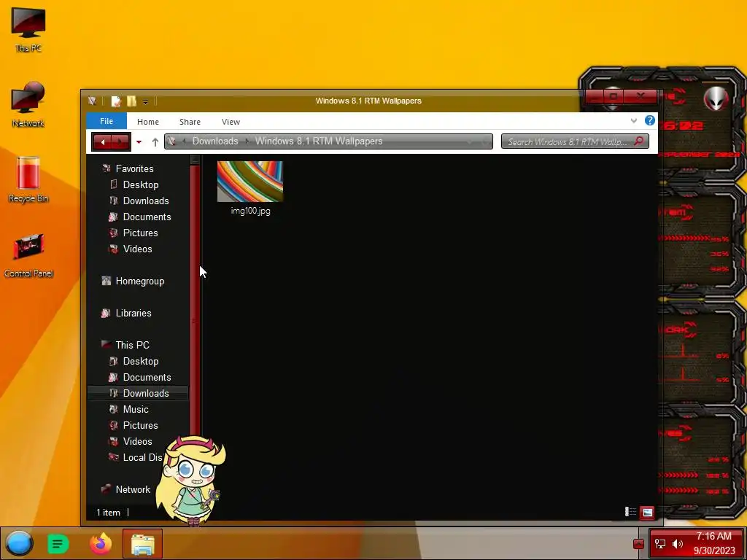Select Libraries in navigation pane
This screenshot has width=747, height=560.
[x=133, y=313]
